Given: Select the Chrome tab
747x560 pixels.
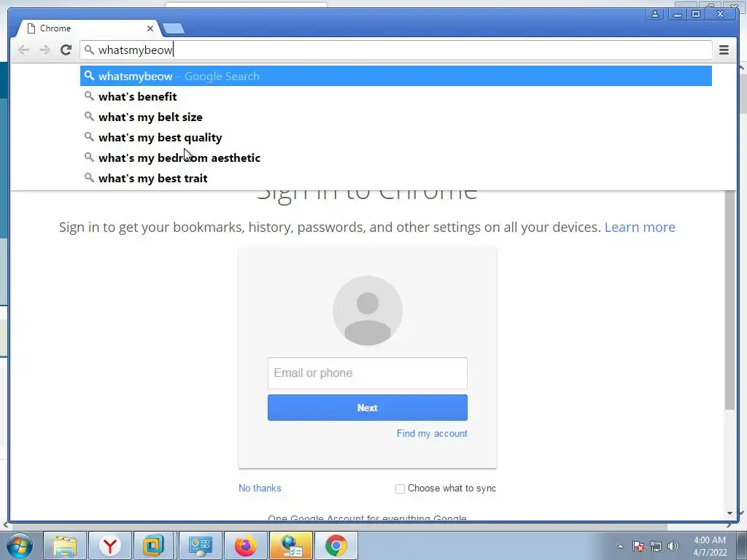Looking at the screenshot, I should coord(88,28).
